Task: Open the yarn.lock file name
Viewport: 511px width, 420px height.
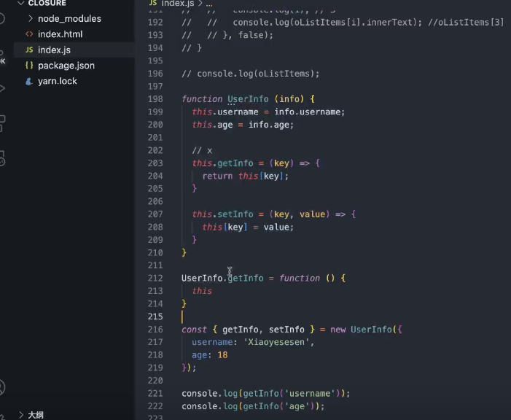Action: click(58, 81)
